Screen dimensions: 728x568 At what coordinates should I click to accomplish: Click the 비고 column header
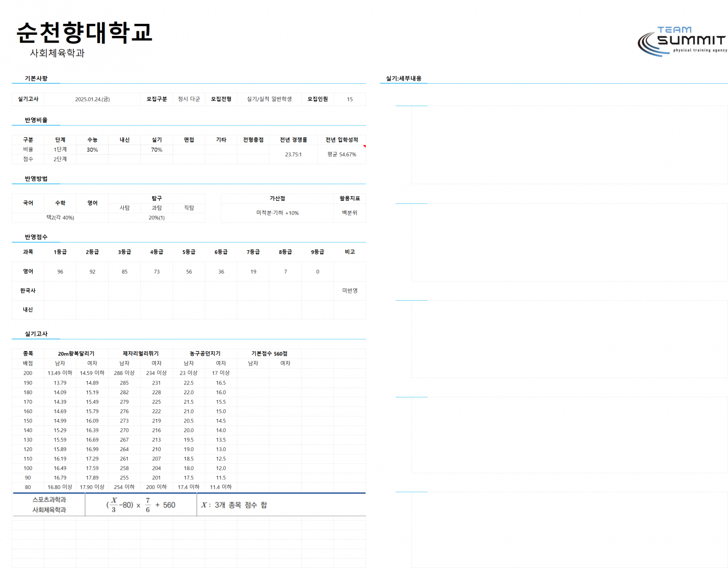click(x=350, y=252)
